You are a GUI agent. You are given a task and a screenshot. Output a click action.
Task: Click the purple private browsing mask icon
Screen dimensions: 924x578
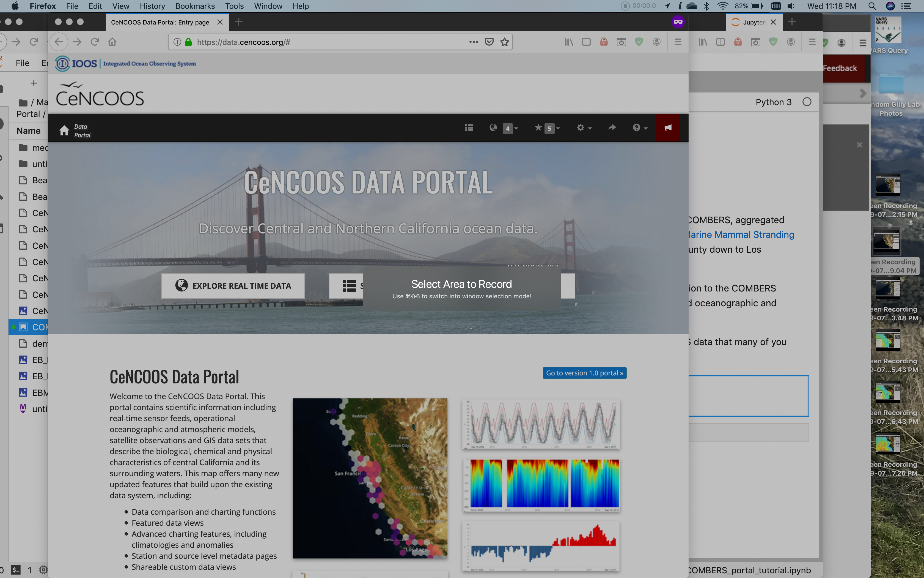[678, 22]
